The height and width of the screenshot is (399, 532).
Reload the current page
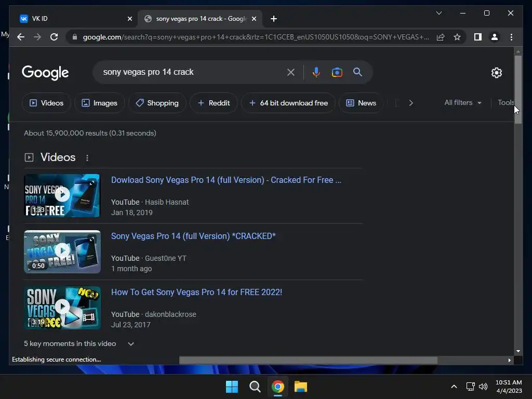[x=54, y=37]
